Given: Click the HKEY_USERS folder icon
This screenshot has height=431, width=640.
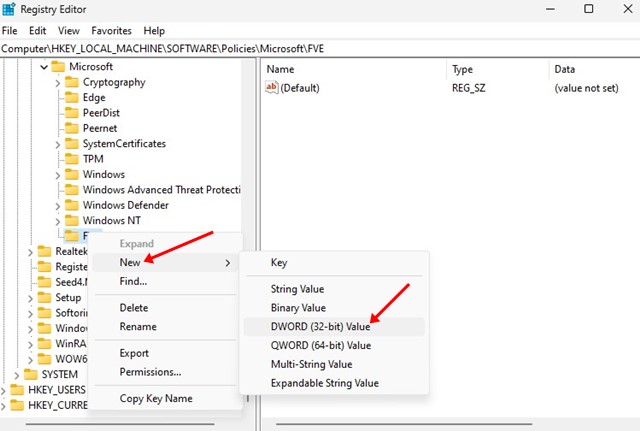Looking at the screenshot, I should pyautogui.click(x=16, y=390).
